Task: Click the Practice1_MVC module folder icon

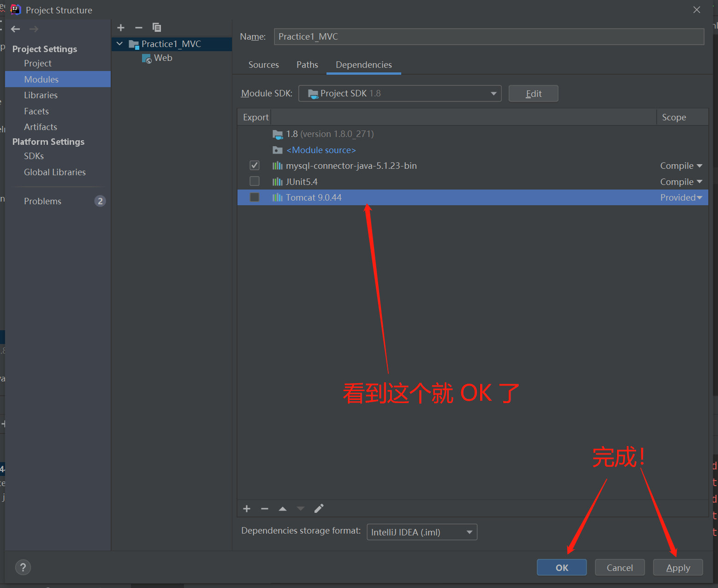Action: coord(134,44)
